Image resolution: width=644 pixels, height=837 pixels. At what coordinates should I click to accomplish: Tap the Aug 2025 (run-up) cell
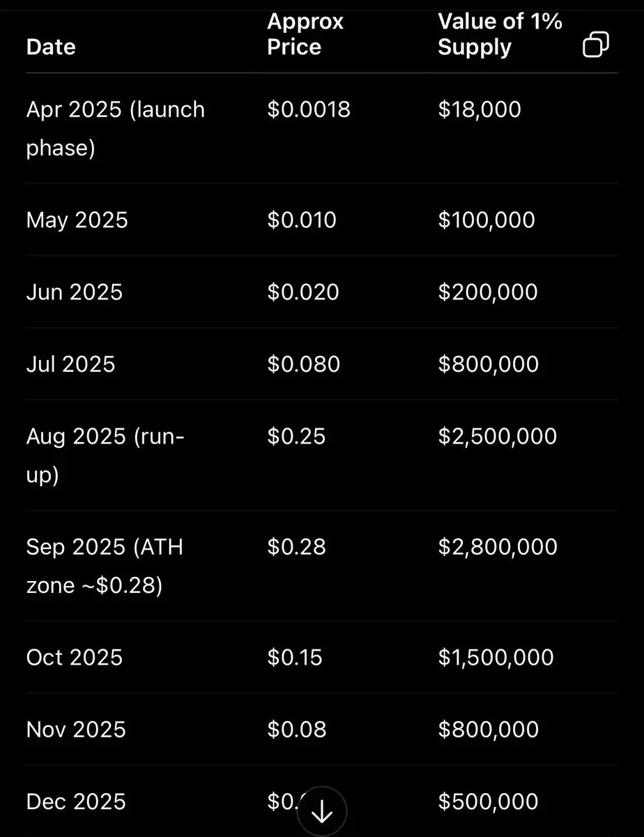pyautogui.click(x=106, y=455)
